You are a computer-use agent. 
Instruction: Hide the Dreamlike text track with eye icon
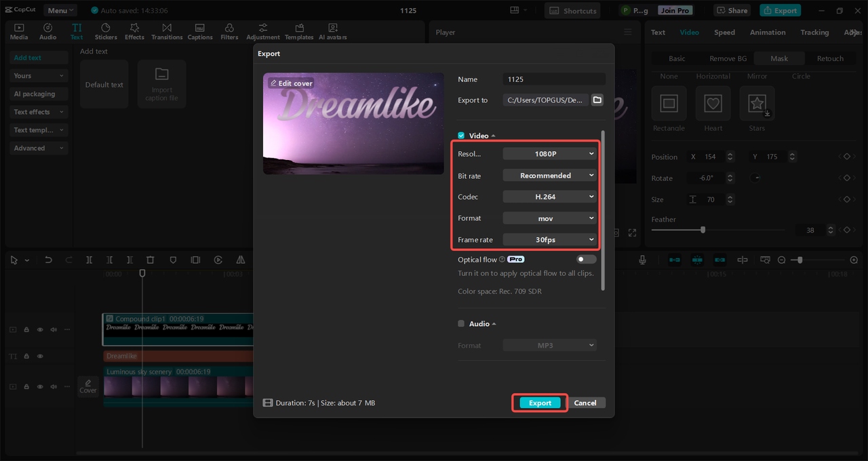click(x=40, y=356)
